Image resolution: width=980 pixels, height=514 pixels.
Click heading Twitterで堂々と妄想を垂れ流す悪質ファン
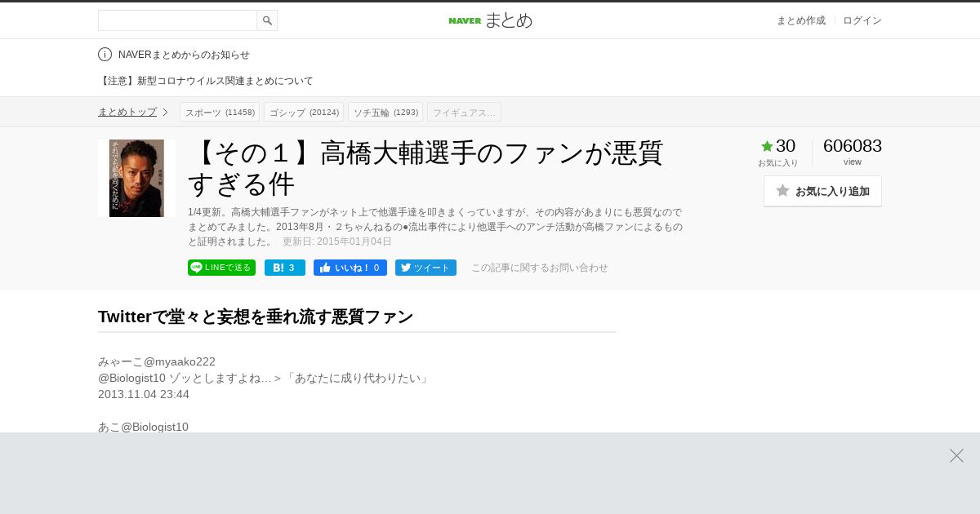pyautogui.click(x=256, y=317)
